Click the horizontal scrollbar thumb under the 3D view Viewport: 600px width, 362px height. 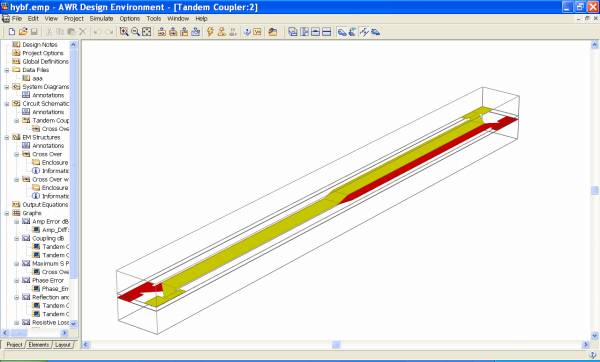coord(336,345)
